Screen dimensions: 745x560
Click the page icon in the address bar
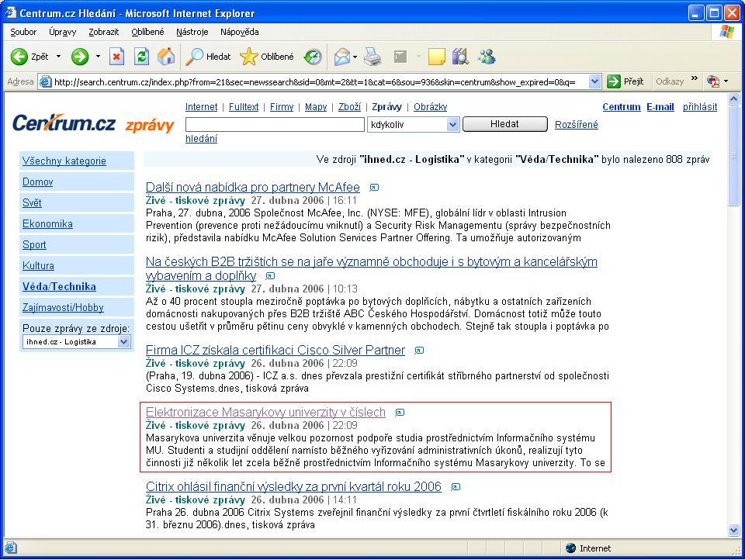click(x=46, y=81)
